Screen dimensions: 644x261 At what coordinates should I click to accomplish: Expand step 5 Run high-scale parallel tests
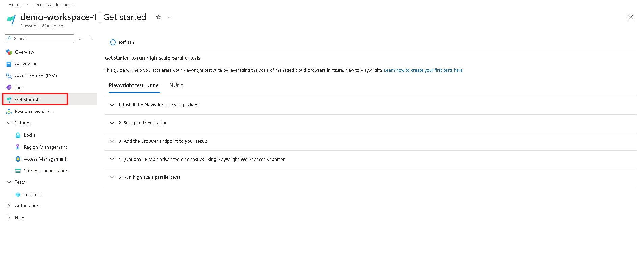(x=112, y=177)
